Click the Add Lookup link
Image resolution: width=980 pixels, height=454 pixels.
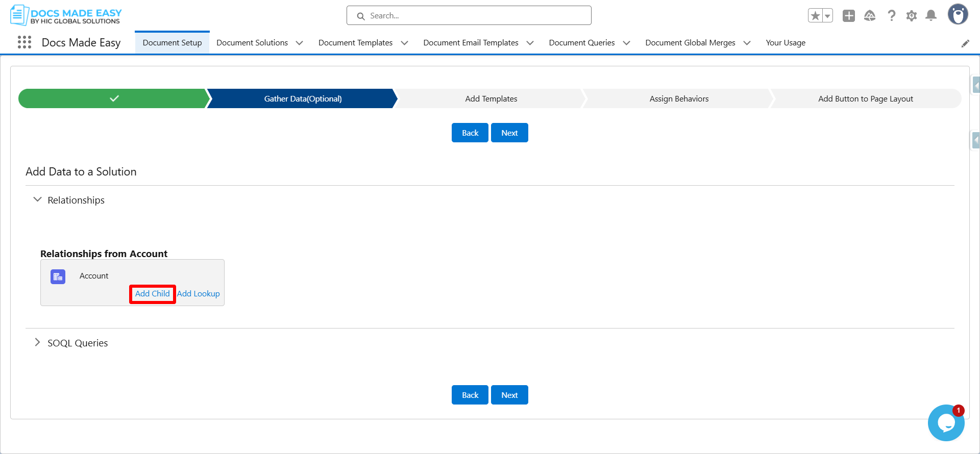(199, 294)
